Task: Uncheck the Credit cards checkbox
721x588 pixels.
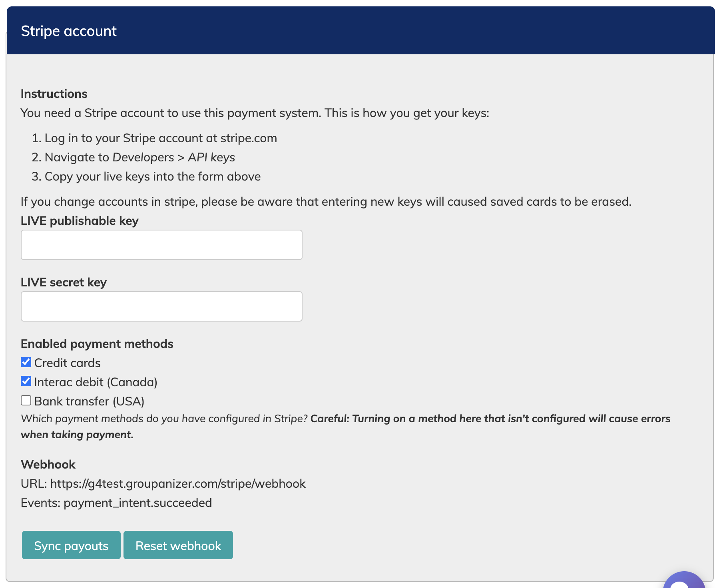Action: (26, 362)
